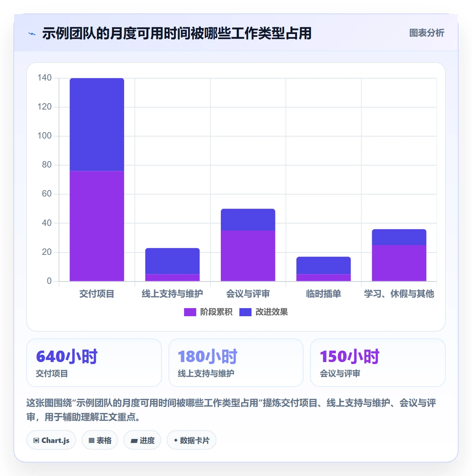This screenshot has width=472, height=476.
Task: Click the 60 y-axis tick value
Action: coord(47,194)
